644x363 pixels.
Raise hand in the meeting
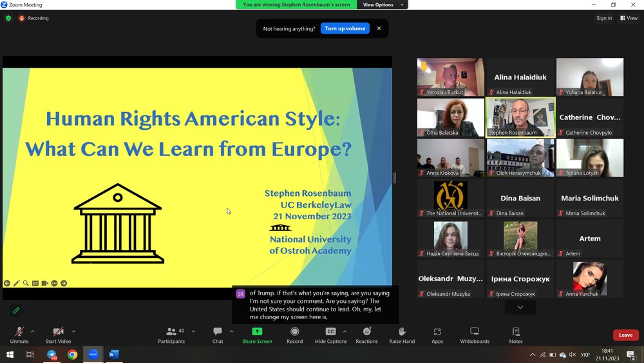tap(402, 334)
